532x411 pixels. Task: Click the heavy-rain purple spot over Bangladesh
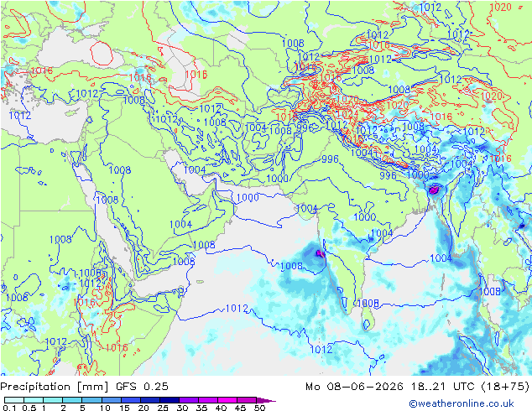[x=434, y=190]
